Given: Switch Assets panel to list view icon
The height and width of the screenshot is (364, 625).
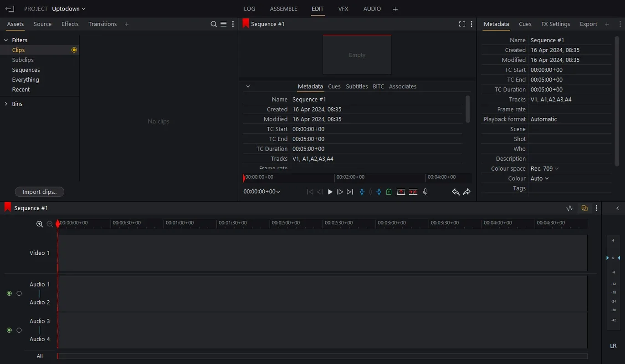Looking at the screenshot, I should pos(224,24).
